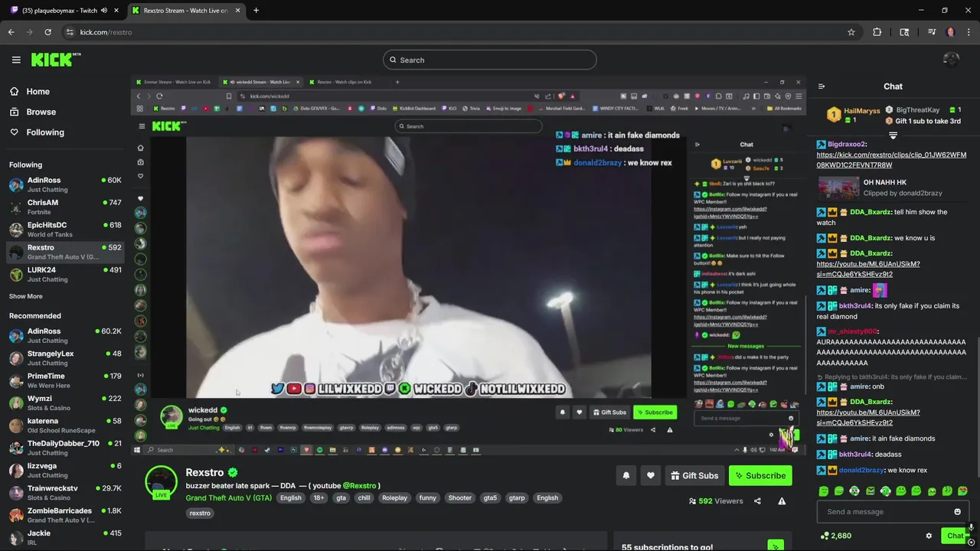The width and height of the screenshot is (980, 551).
Task: Open ZombieBarricades recommended channel
Action: [65, 515]
